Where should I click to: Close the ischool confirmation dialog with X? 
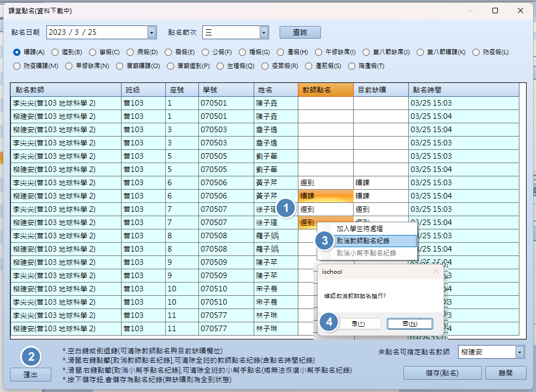click(435, 271)
